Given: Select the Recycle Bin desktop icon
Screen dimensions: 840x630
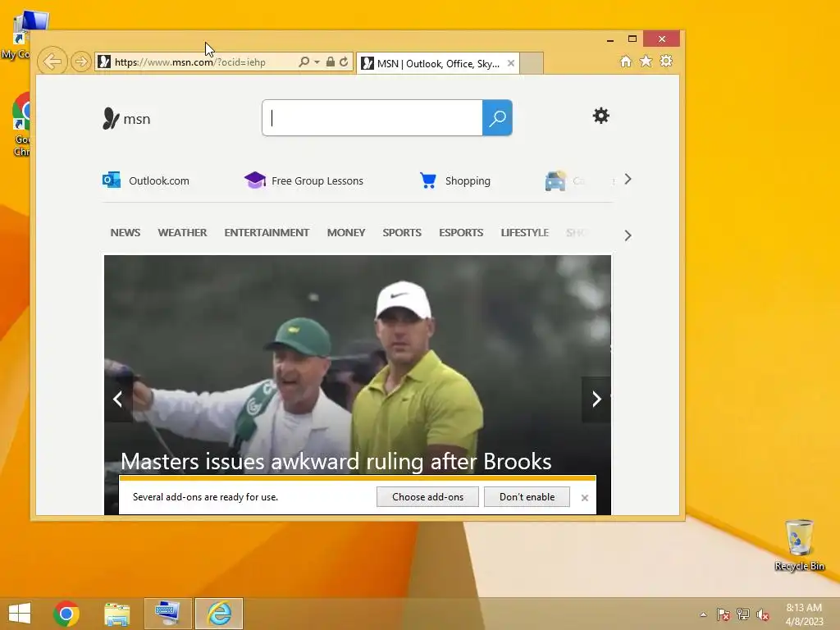Looking at the screenshot, I should click(x=799, y=545).
